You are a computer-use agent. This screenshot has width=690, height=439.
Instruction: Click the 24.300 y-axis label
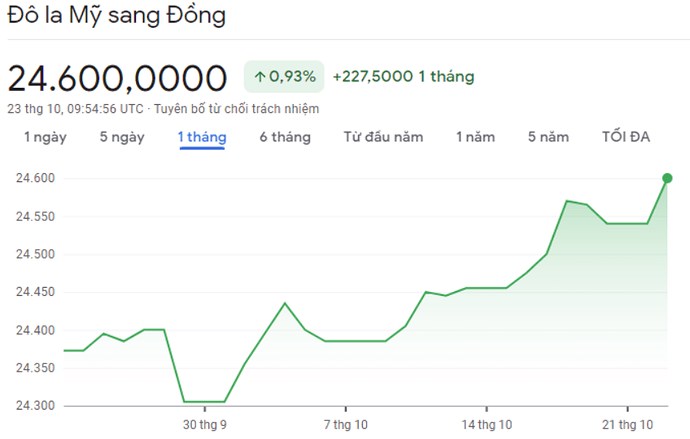pos(35,406)
